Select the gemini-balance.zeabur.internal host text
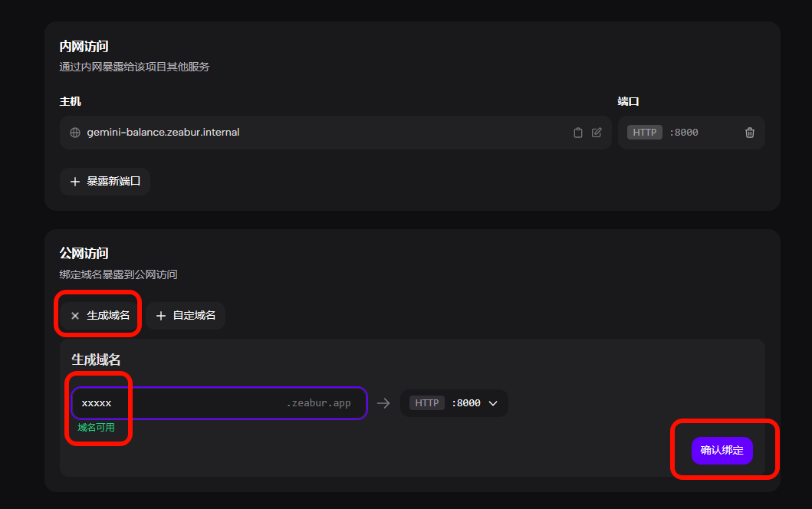This screenshot has height=509, width=812. (163, 133)
